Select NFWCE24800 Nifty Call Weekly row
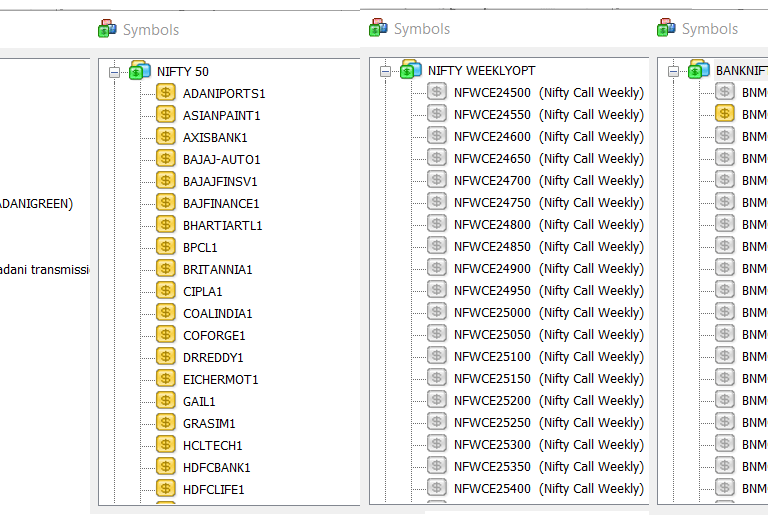This screenshot has width=768, height=516. click(x=549, y=225)
